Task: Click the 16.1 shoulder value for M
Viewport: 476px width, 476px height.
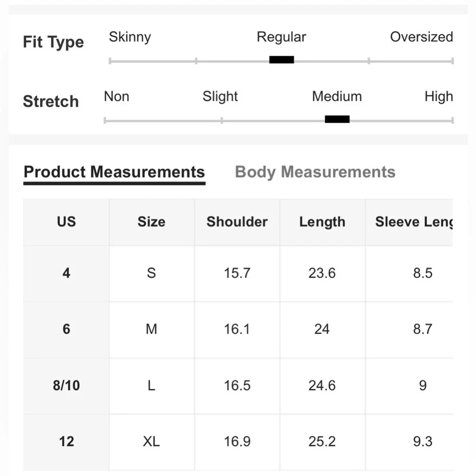Action: (x=237, y=329)
